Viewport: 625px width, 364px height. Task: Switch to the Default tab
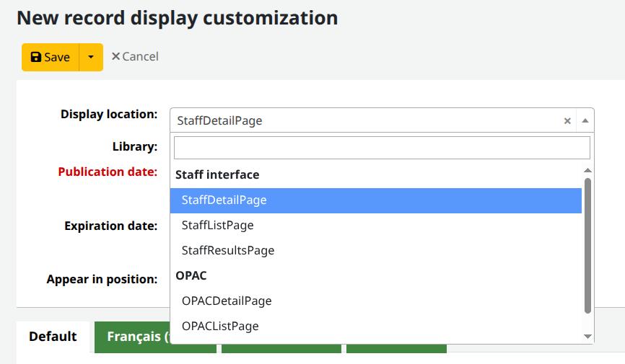(53, 337)
